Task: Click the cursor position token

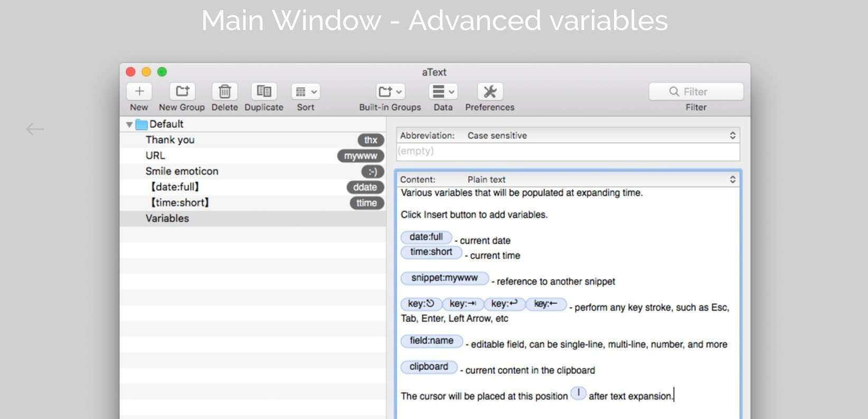Action: click(579, 393)
